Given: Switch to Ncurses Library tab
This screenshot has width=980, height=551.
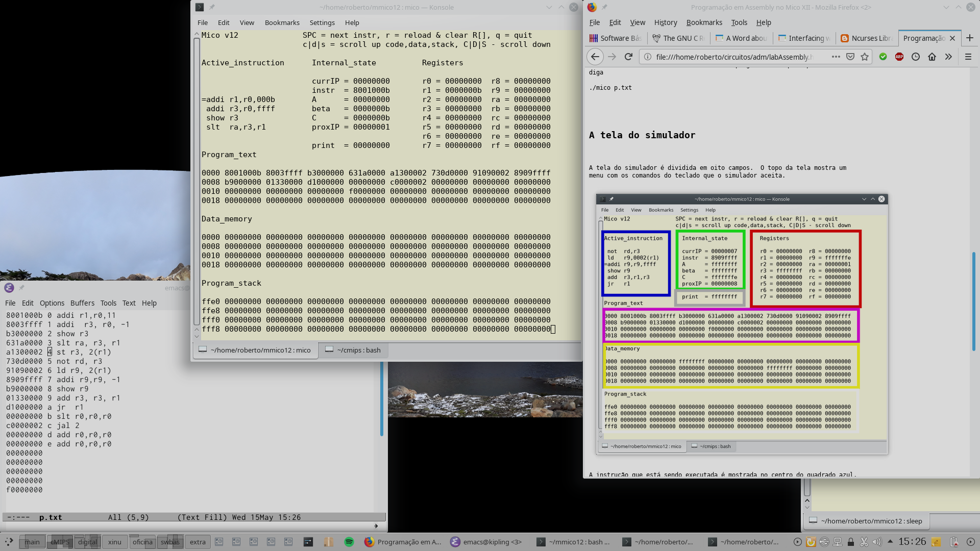Looking at the screenshot, I should [867, 38].
